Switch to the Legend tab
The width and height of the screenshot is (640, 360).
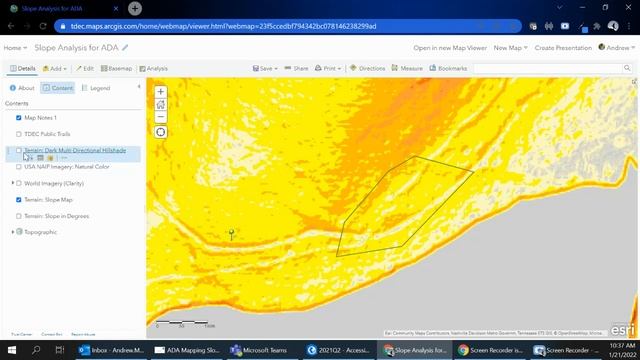coord(96,88)
